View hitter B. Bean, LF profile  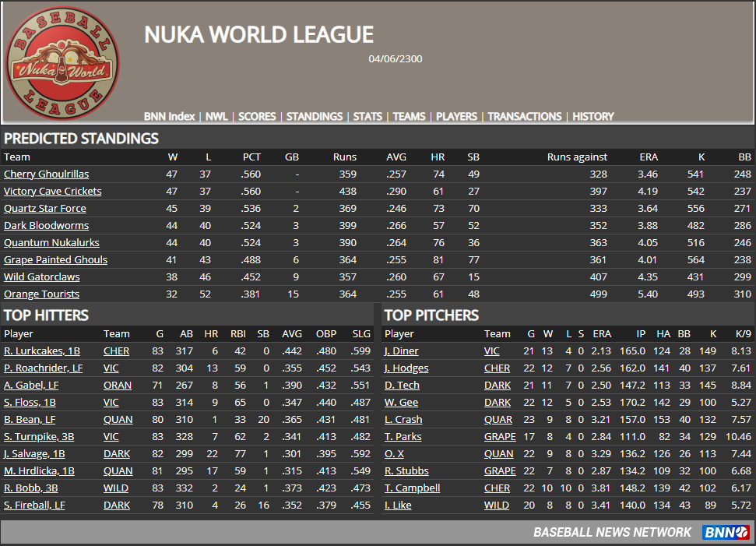pos(30,420)
